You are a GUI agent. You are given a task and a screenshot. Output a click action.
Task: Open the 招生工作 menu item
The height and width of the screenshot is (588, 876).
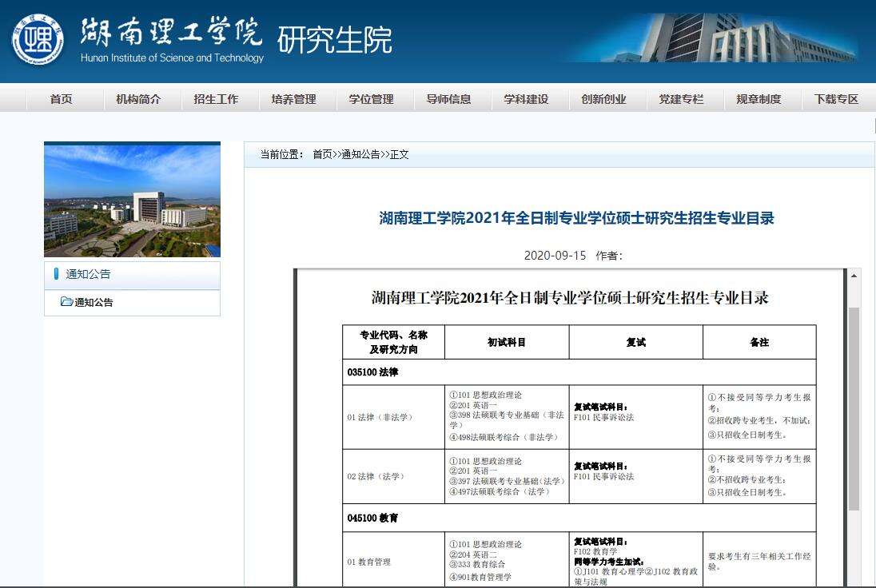217,98
